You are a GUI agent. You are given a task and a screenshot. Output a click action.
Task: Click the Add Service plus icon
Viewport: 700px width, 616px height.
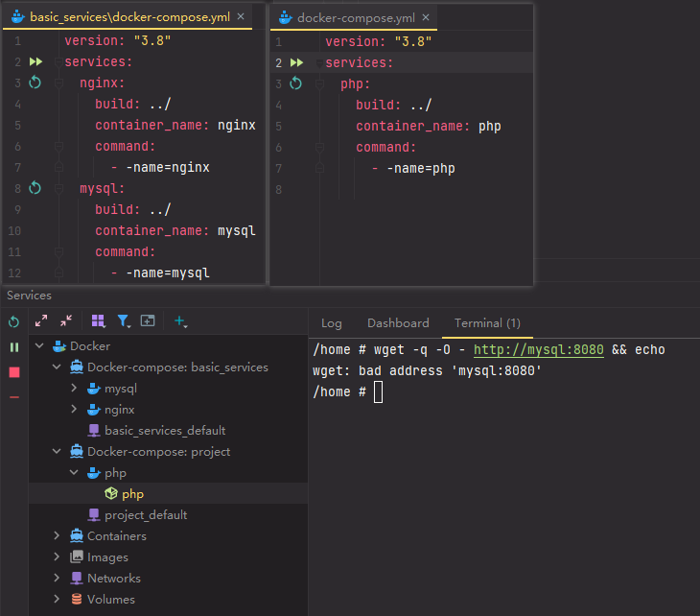(x=180, y=321)
